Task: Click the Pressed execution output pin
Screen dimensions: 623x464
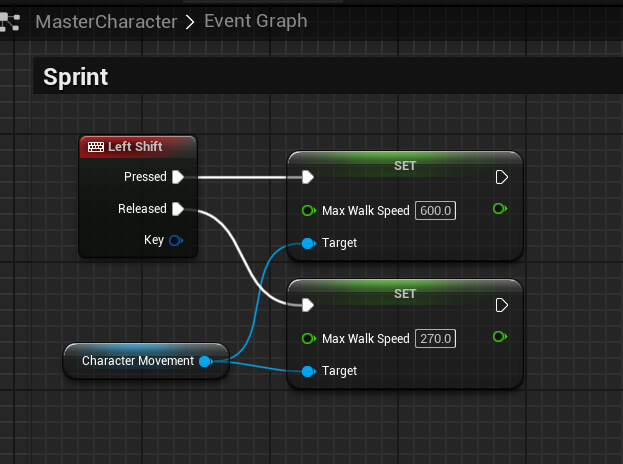Action: pyautogui.click(x=178, y=177)
